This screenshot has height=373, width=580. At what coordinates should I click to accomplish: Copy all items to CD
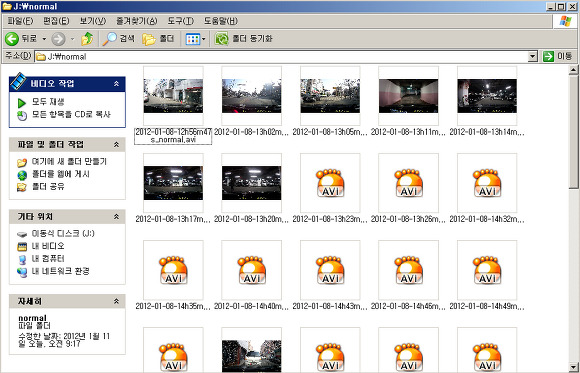(x=71, y=115)
